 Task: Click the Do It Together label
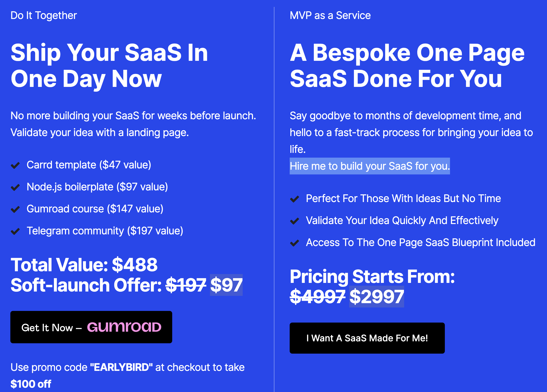click(44, 16)
